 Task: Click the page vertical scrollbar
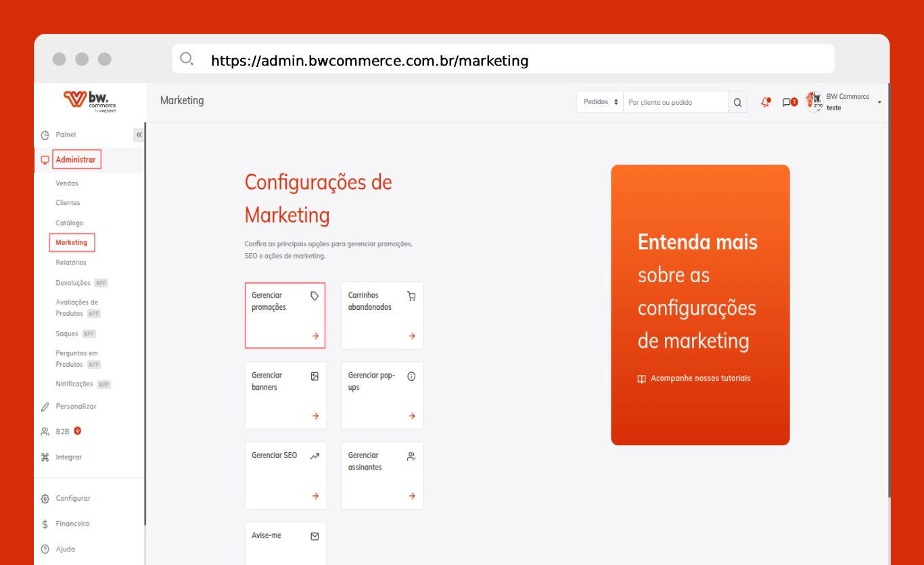[x=889, y=291]
